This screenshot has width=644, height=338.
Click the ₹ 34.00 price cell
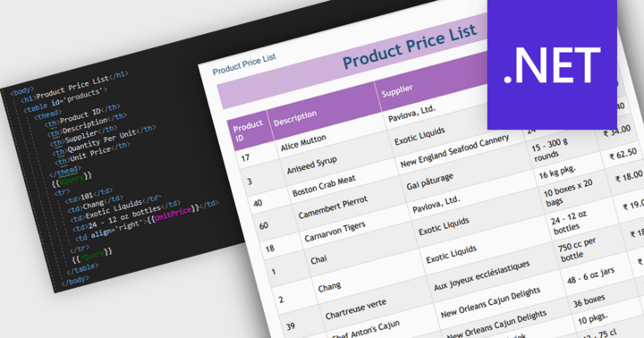pyautogui.click(x=616, y=131)
